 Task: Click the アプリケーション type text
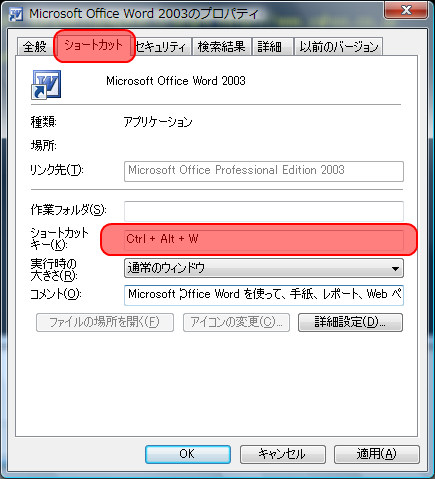click(158, 122)
